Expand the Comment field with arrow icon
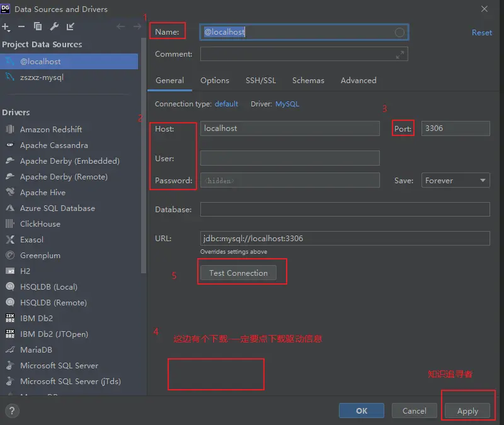 [x=400, y=55]
